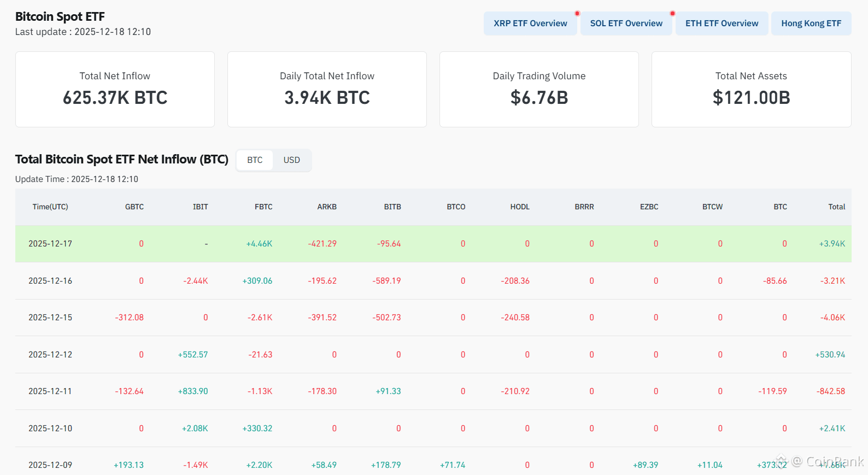This screenshot has width=868, height=475.
Task: Select the highlighted 2025-12-17 row date
Action: [50, 244]
